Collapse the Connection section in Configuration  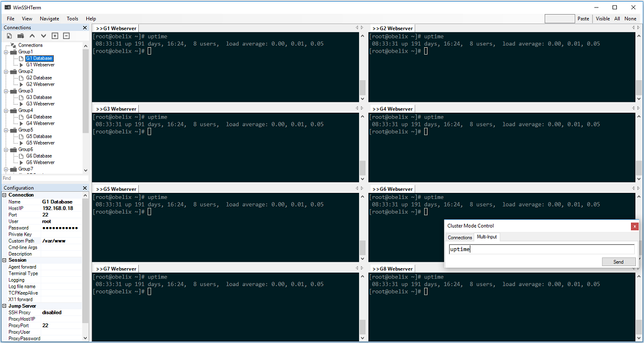pos(4,195)
